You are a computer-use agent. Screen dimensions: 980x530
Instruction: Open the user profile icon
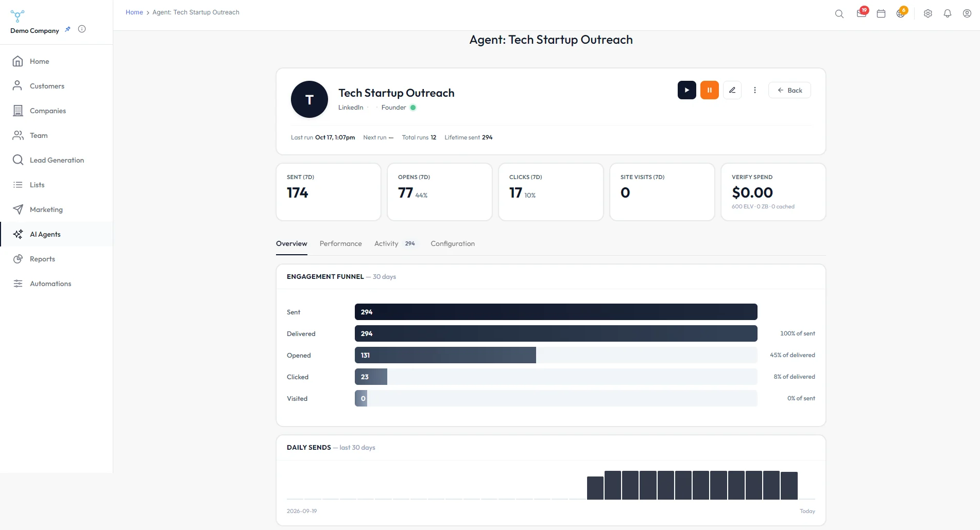(967, 14)
